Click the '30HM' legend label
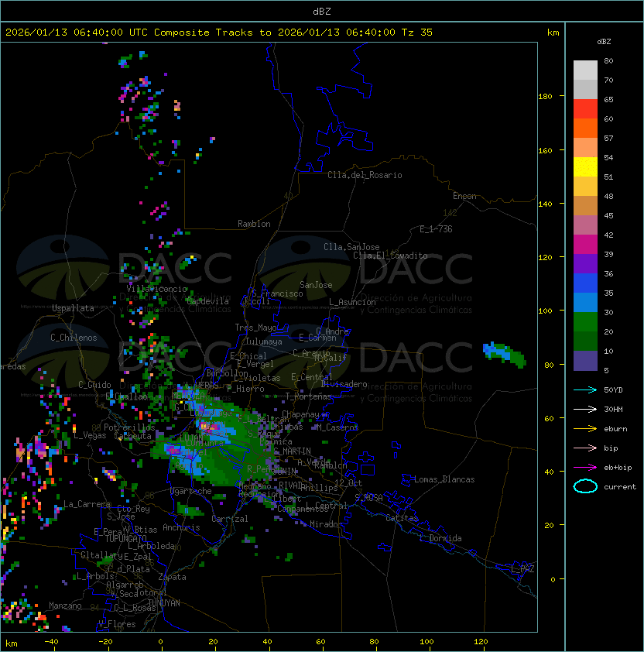Viewport: 644px width, 652px height. pyautogui.click(x=613, y=410)
